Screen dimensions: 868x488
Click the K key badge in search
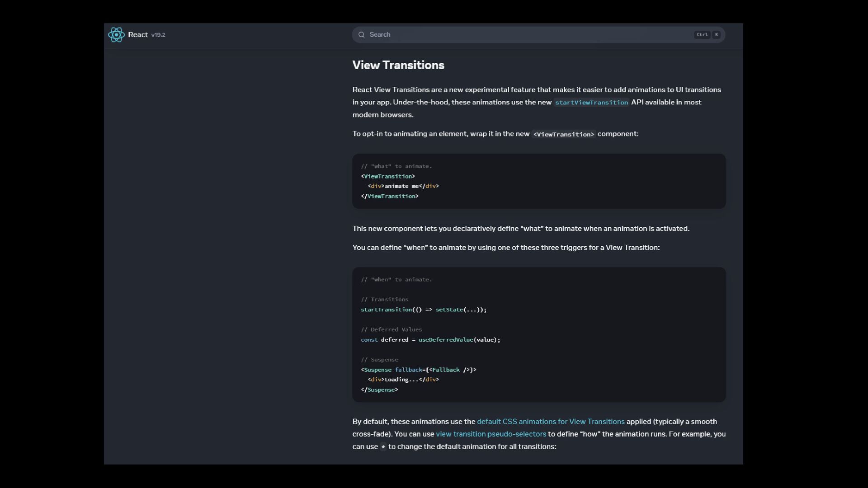717,35
